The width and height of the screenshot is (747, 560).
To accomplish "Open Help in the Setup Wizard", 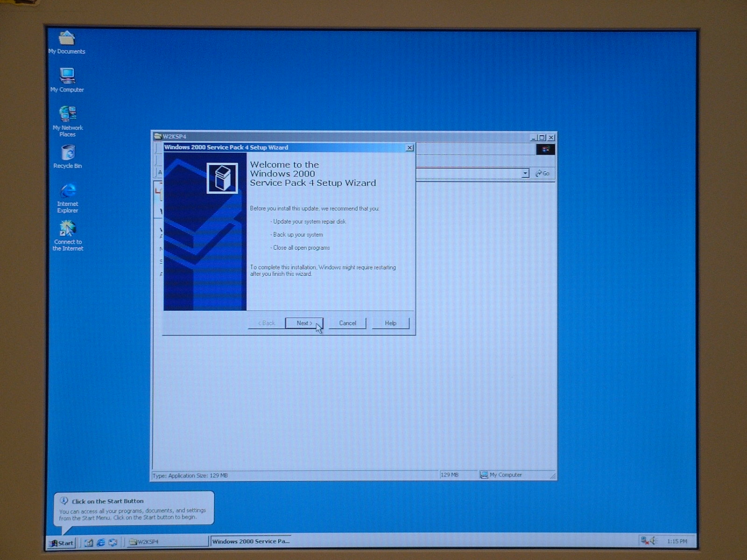I will [390, 323].
